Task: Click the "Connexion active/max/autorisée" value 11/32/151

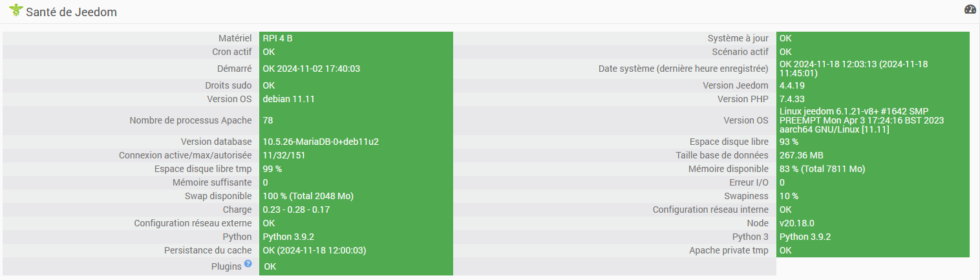Action: (x=284, y=155)
